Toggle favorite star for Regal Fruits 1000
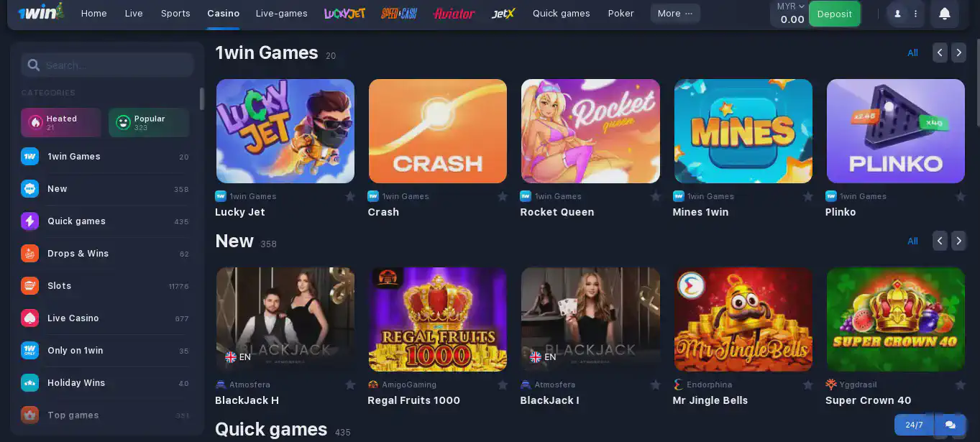The height and width of the screenshot is (442, 980). click(503, 385)
